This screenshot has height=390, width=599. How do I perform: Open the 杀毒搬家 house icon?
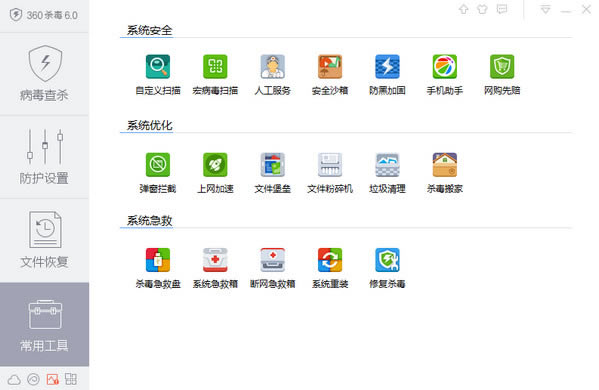[x=444, y=165]
